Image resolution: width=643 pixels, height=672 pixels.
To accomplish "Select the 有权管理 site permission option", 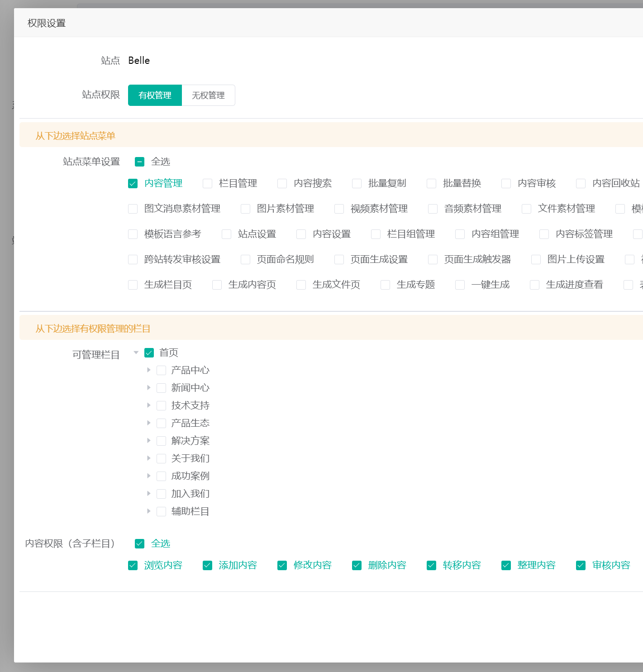I will click(155, 95).
